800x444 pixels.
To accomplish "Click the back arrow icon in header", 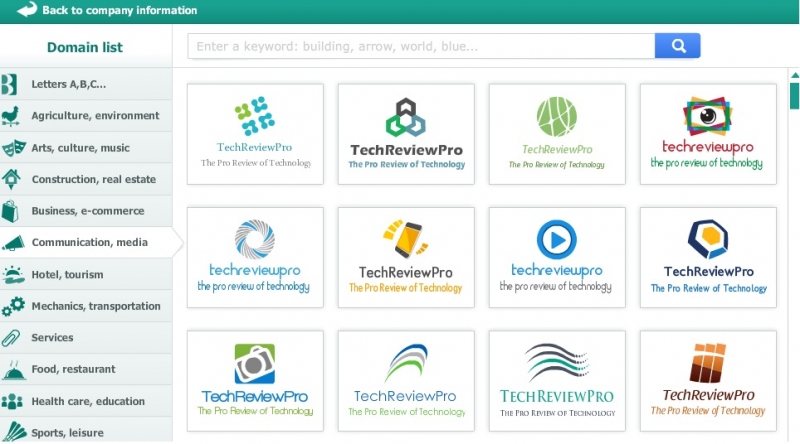I will point(26,10).
